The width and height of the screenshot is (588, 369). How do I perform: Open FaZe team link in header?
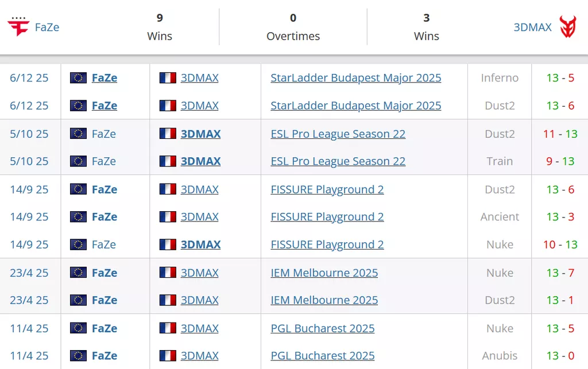(47, 27)
